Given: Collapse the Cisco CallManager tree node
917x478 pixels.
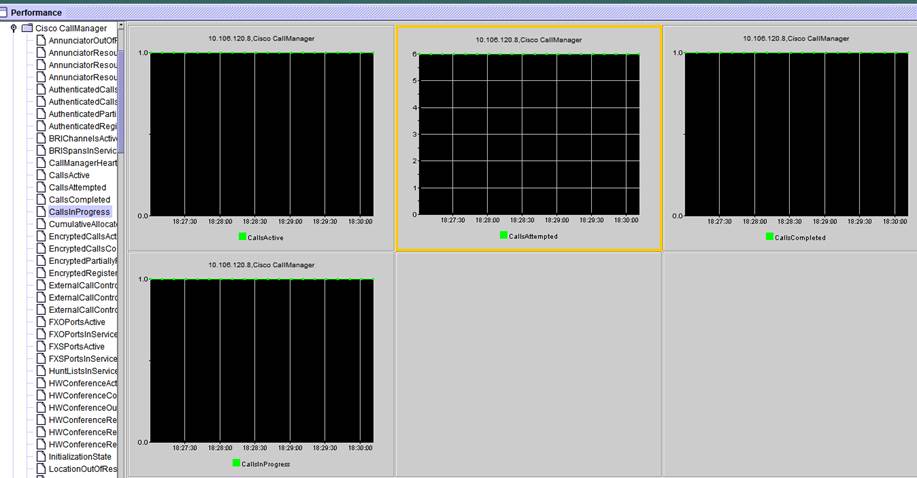Looking at the screenshot, I should pos(14,28).
